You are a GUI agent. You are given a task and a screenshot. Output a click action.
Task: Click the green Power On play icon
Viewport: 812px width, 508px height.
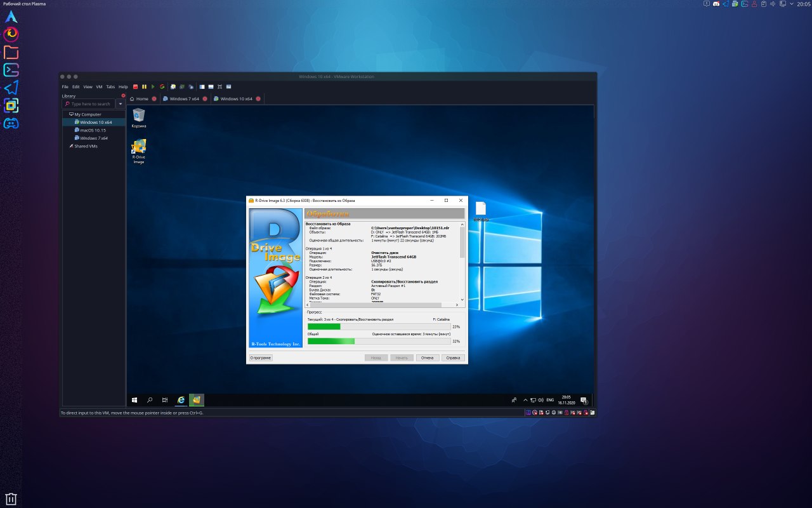point(153,86)
